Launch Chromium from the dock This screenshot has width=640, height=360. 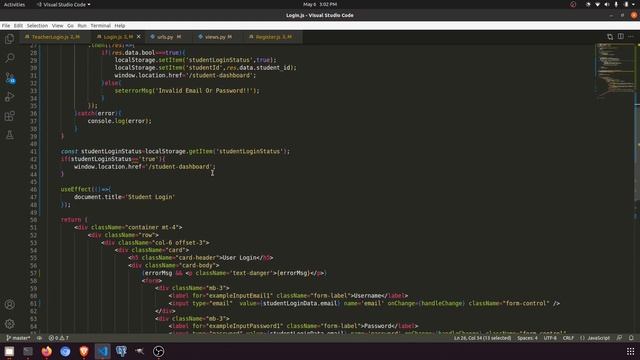(x=65, y=351)
